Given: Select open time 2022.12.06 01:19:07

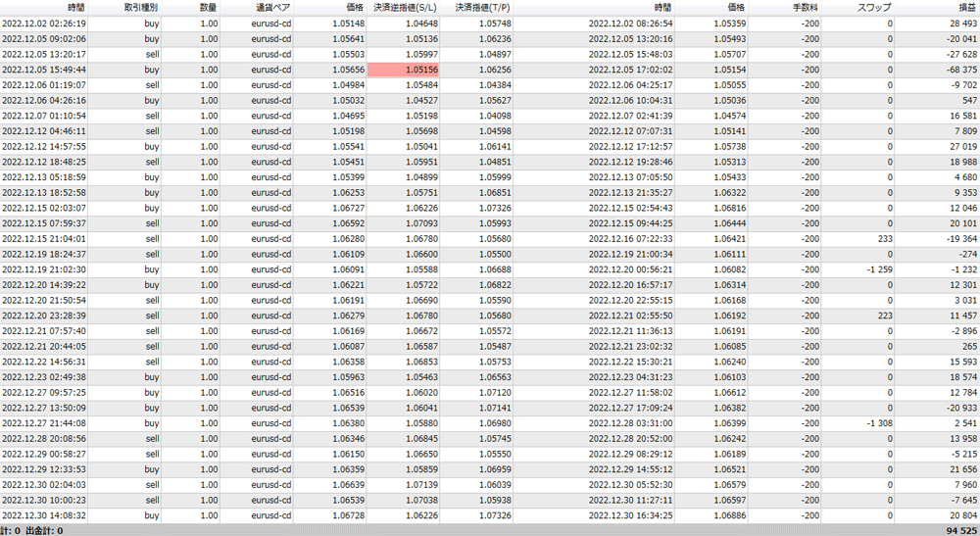Looking at the screenshot, I should point(44,85).
